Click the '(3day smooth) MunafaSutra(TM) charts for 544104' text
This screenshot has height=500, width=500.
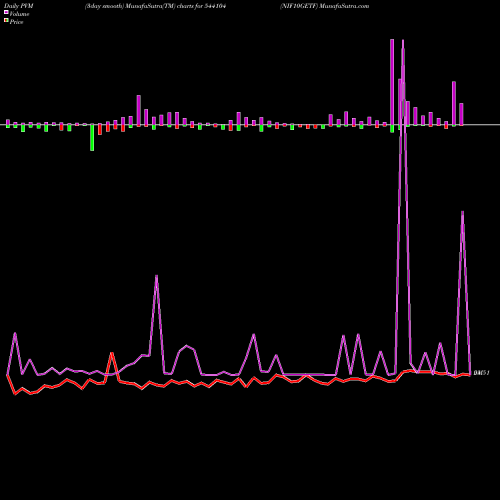[x=155, y=6]
